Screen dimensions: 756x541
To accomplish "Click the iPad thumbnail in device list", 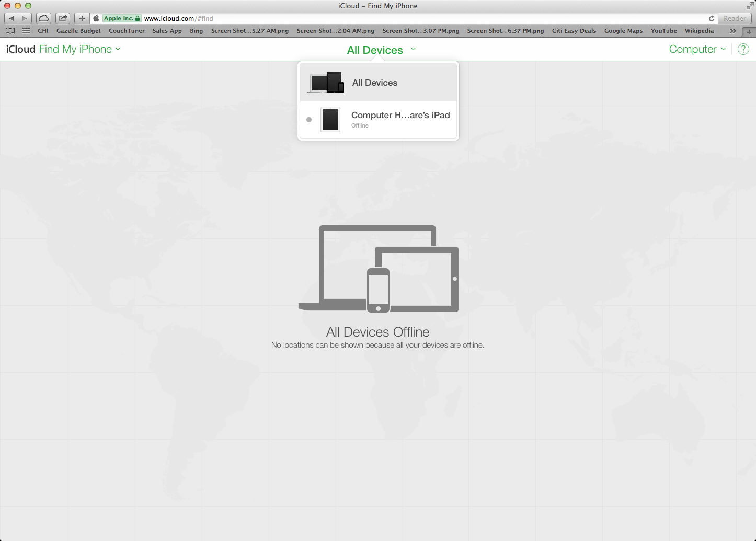I will 330,120.
